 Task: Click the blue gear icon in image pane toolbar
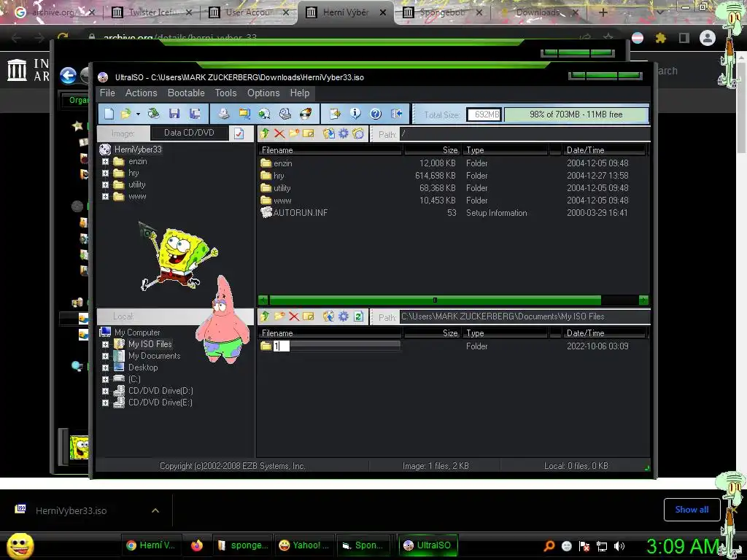[x=343, y=133]
